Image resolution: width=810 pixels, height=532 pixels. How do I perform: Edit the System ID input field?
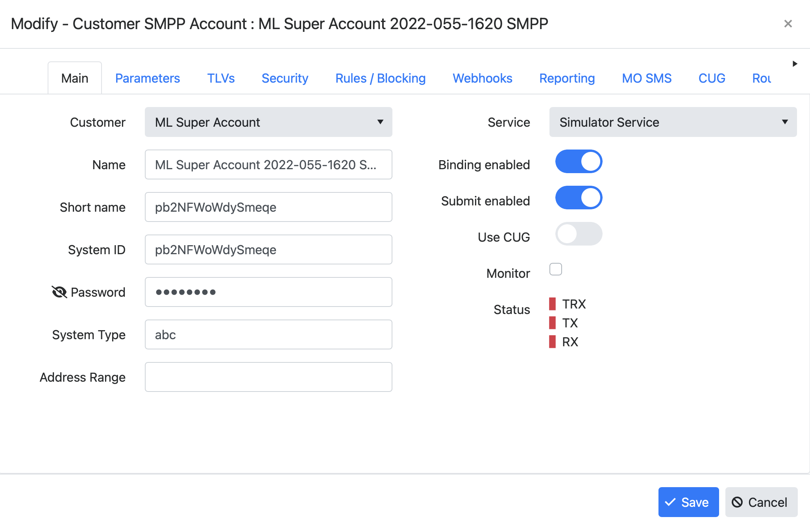[268, 249]
